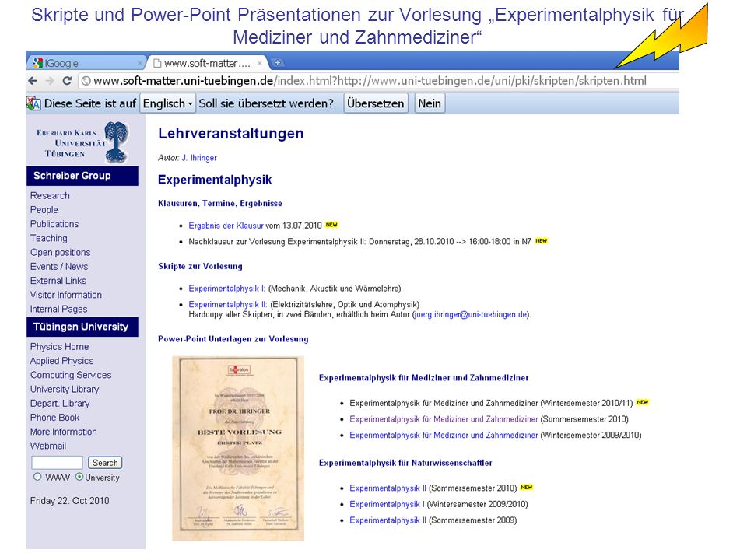Go to Events / News
Image resolution: width=747 pixels, height=560 pixels.
coord(59,267)
